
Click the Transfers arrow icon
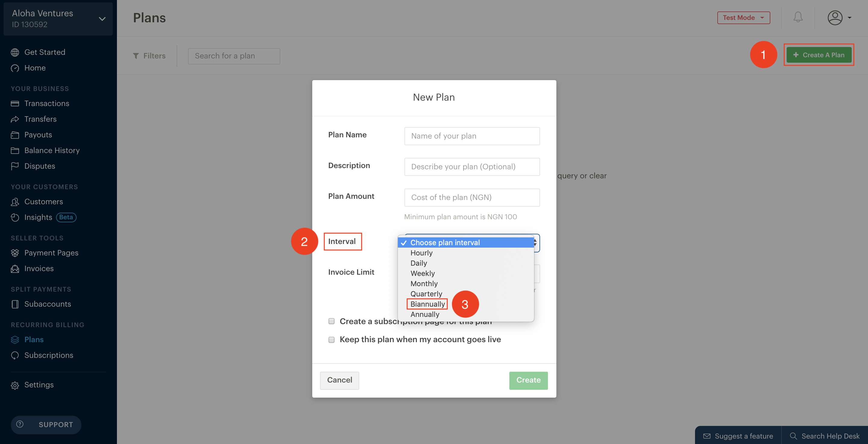15,119
